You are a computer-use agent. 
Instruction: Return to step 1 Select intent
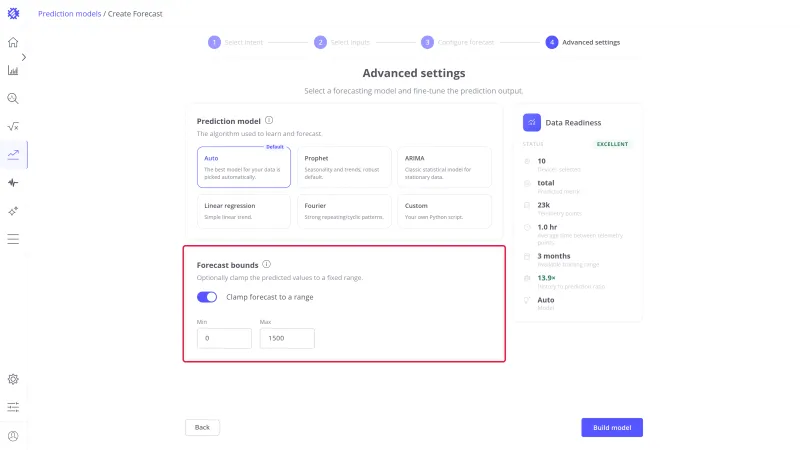(235, 42)
